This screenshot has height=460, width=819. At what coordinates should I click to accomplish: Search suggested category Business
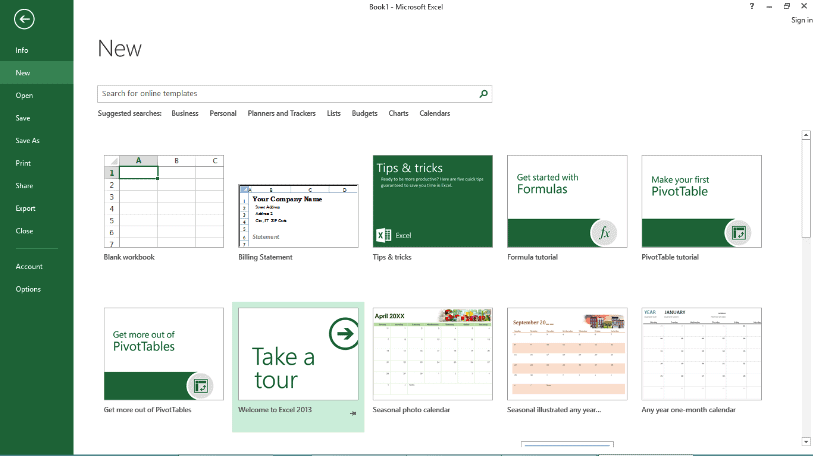click(x=185, y=113)
